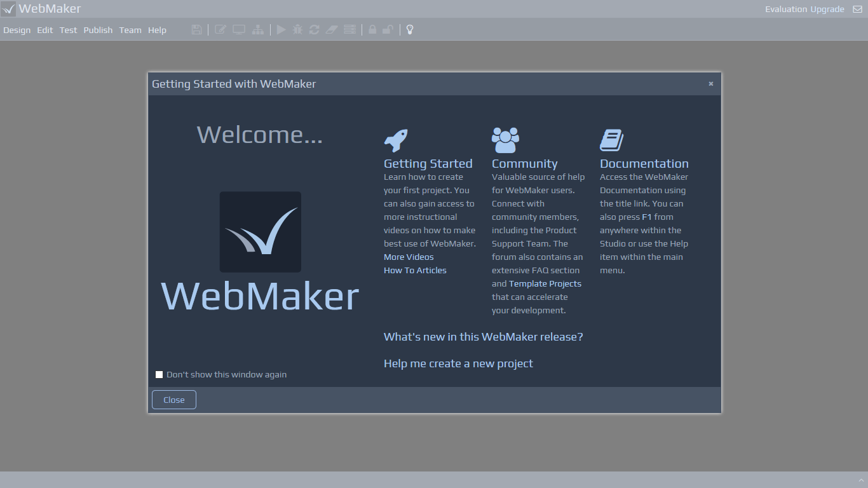Check Don't show this window again
The image size is (868, 488).
click(x=159, y=374)
